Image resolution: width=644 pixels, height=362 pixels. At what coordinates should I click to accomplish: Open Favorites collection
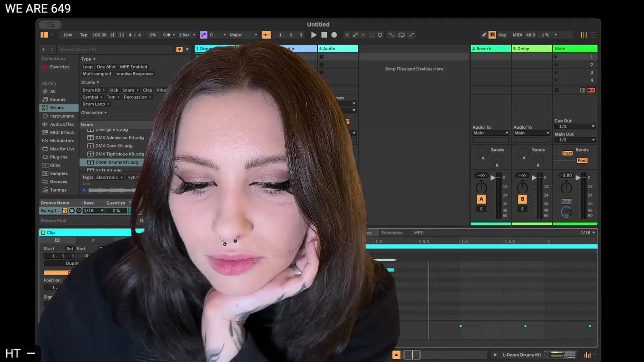pos(59,67)
